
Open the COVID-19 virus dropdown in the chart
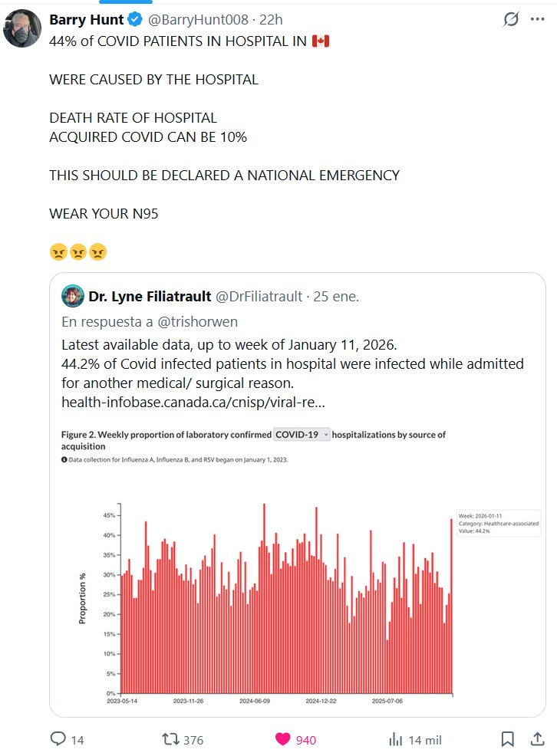pyautogui.click(x=302, y=435)
